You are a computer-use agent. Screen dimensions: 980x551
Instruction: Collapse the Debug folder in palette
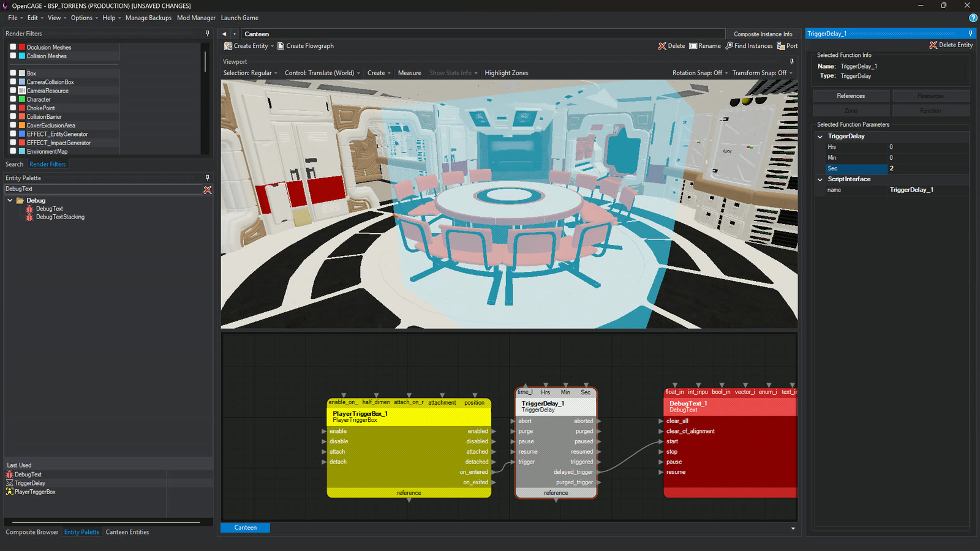click(x=10, y=200)
